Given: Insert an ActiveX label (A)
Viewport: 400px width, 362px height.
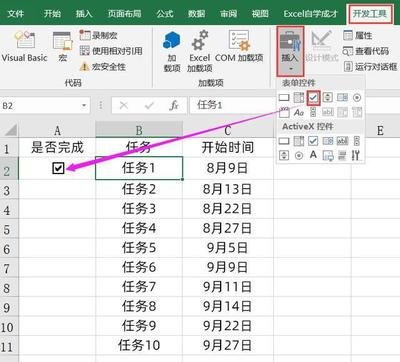Looking at the screenshot, I should click(313, 155).
